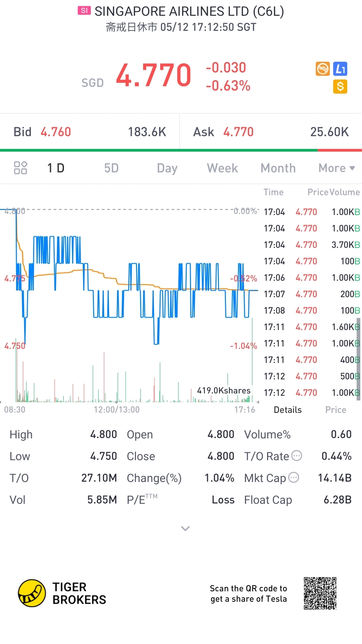Tap the High value 4.800
This screenshot has height=644, width=362.
click(x=104, y=434)
